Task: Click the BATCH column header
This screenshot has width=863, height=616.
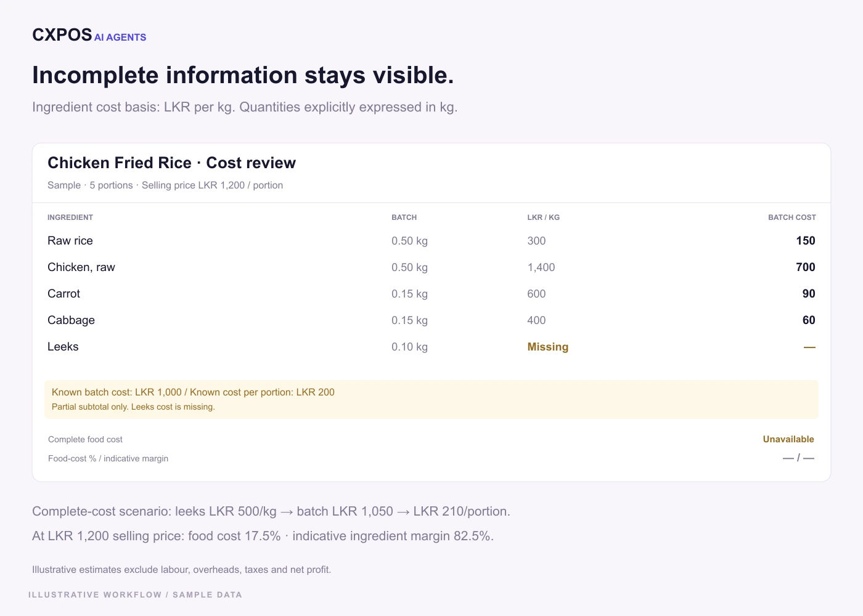Action: click(x=404, y=217)
